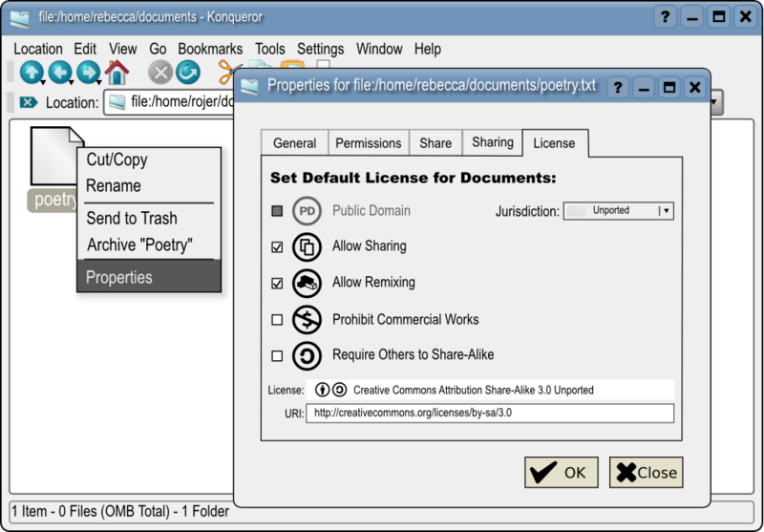Open the Share tab

(435, 143)
